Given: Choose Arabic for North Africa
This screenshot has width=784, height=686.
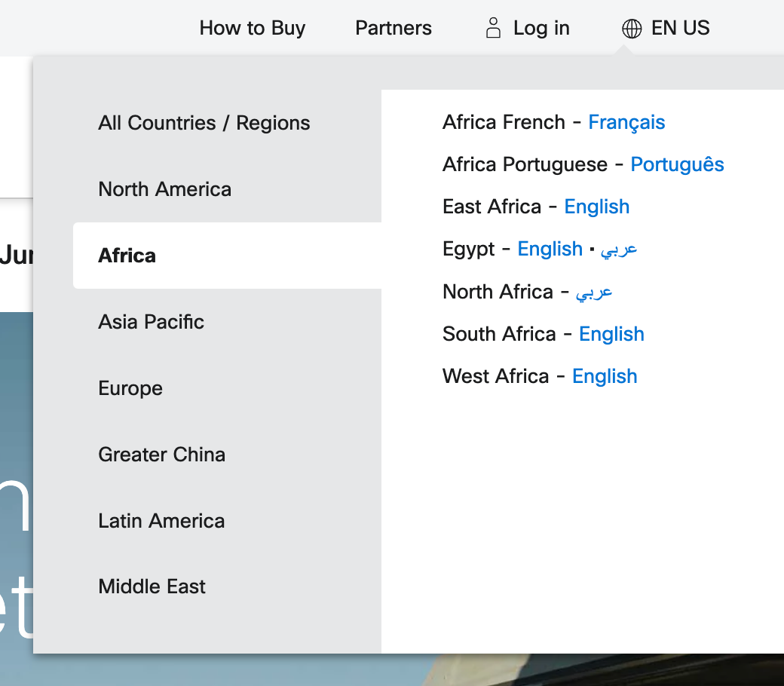Looking at the screenshot, I should click(594, 292).
